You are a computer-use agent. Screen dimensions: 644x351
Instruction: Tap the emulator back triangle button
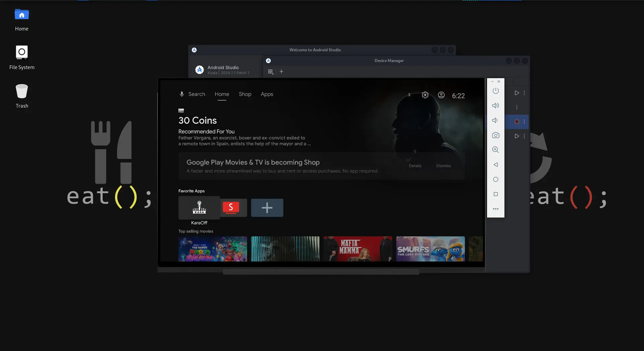pos(496,165)
